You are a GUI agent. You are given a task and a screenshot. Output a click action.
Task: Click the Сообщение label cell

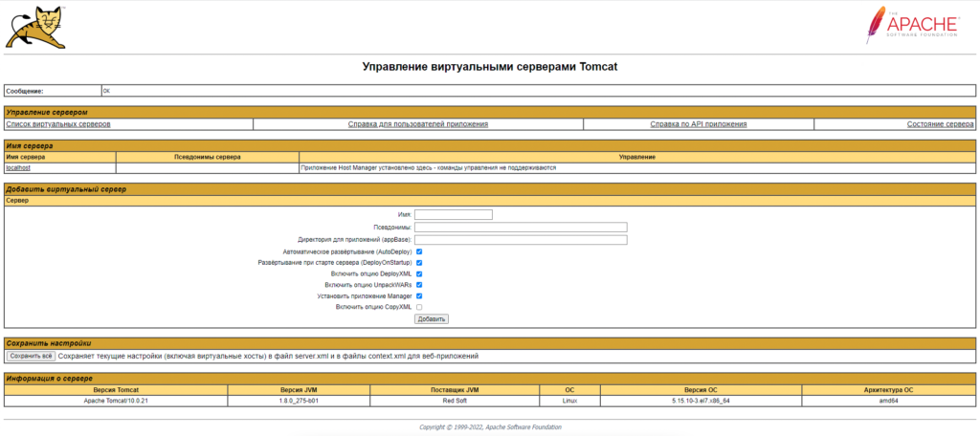pos(53,91)
